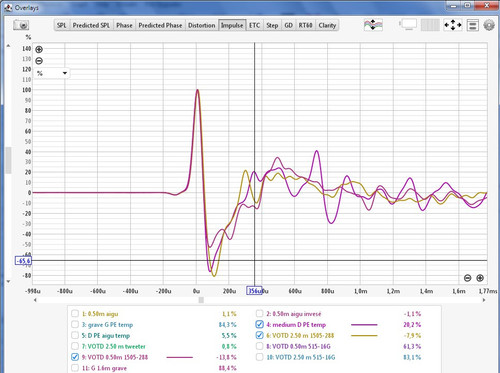
Task: Enable trace 8: VOTD 0.50m 515-16G
Action: point(259,346)
